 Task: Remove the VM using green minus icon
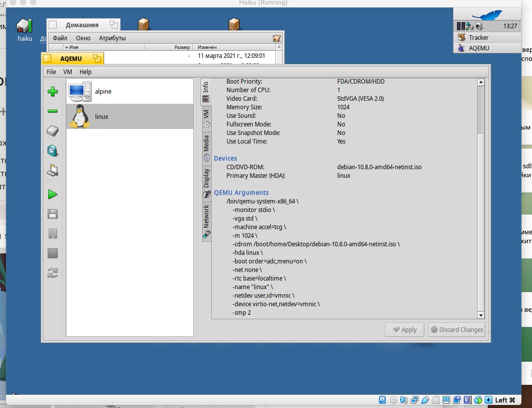point(52,111)
